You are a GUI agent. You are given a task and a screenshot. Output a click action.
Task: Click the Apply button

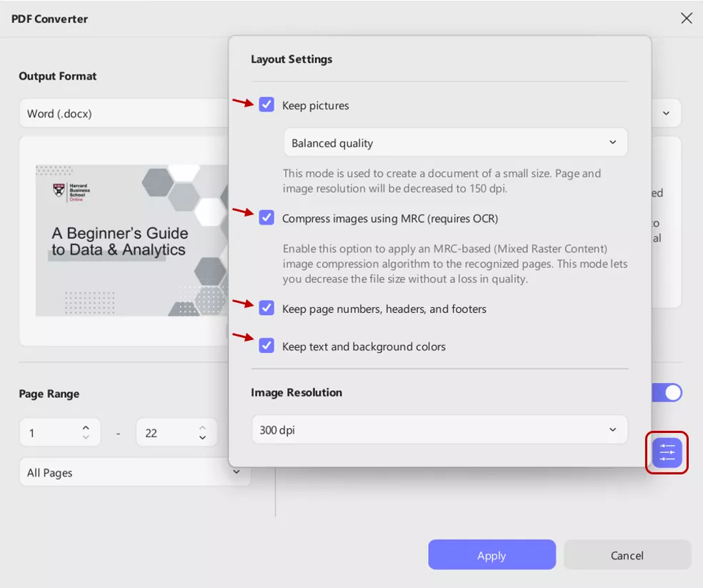coord(492,555)
